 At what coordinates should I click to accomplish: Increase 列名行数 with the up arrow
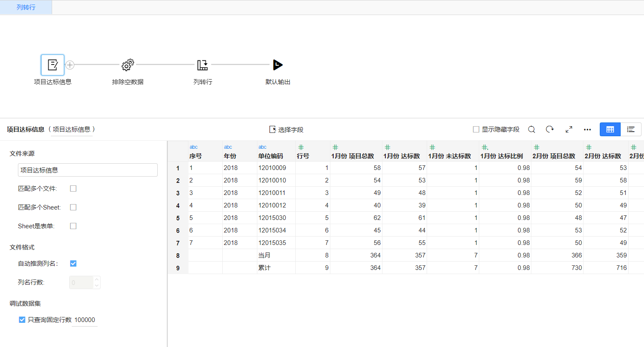[97, 280]
